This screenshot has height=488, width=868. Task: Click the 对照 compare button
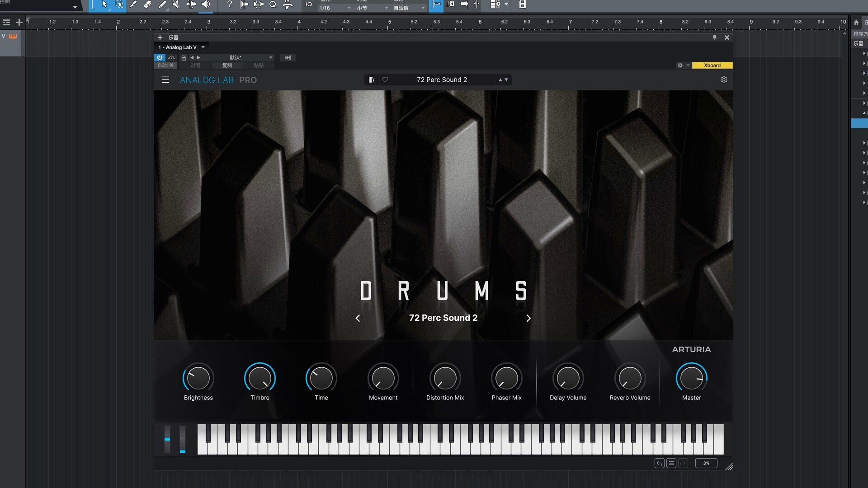coord(195,66)
